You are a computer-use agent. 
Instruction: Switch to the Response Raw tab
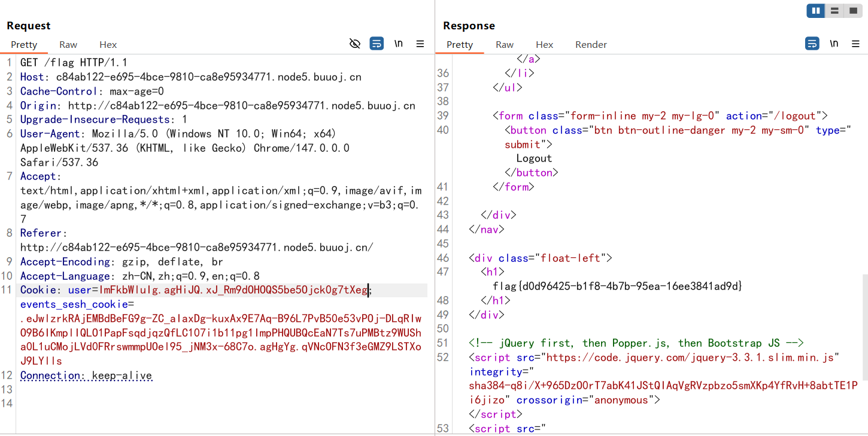(x=505, y=45)
